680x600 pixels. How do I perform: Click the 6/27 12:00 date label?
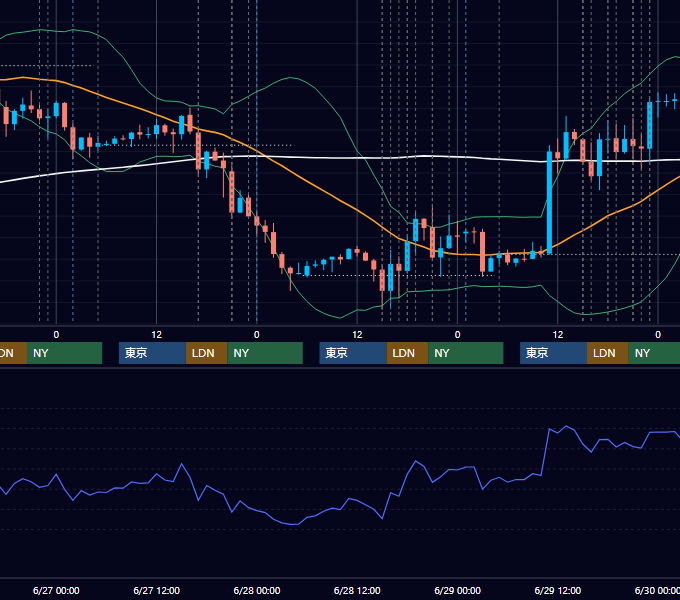click(157, 590)
